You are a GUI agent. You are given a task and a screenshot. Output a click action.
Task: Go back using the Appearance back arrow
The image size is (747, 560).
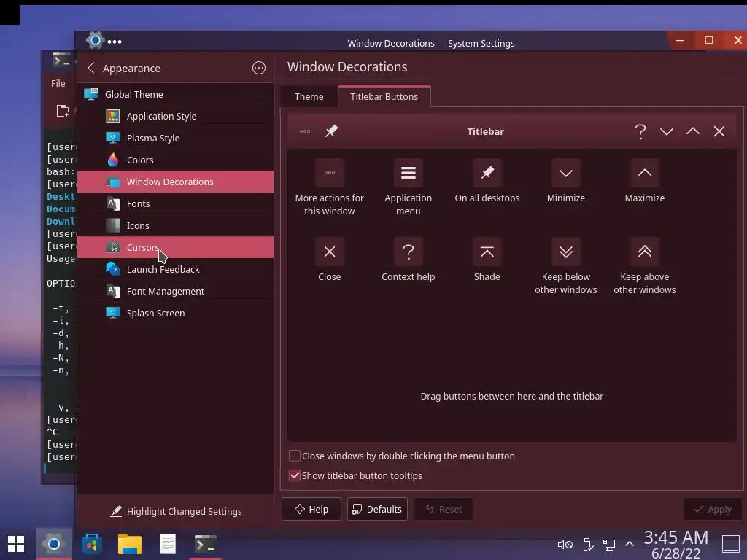click(91, 68)
